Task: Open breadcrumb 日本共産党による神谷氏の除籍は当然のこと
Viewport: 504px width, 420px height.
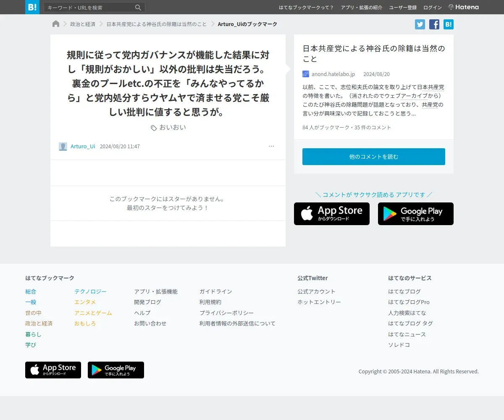Action: point(157,24)
